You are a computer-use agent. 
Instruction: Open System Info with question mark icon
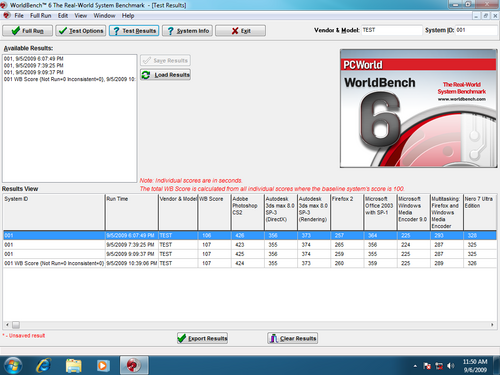[187, 31]
